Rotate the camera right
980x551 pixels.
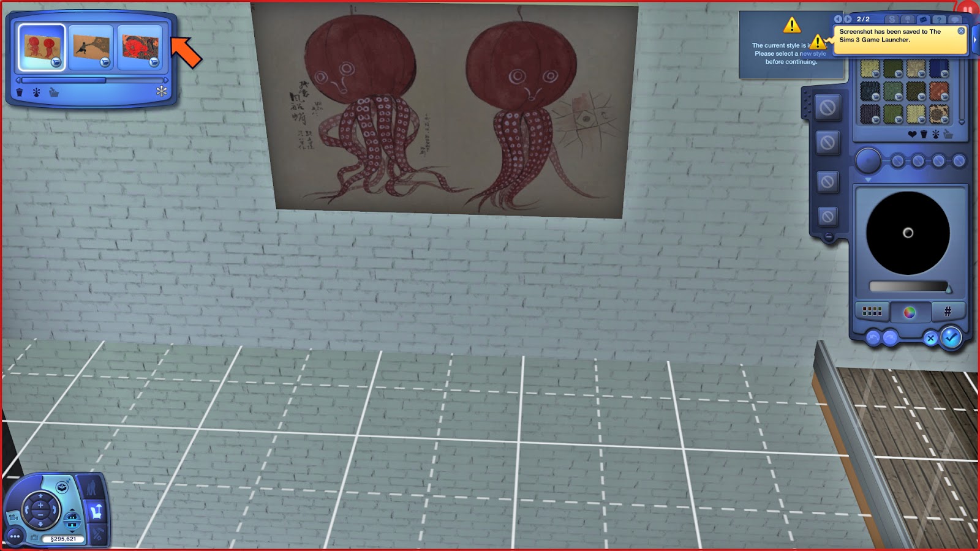pos(54,511)
